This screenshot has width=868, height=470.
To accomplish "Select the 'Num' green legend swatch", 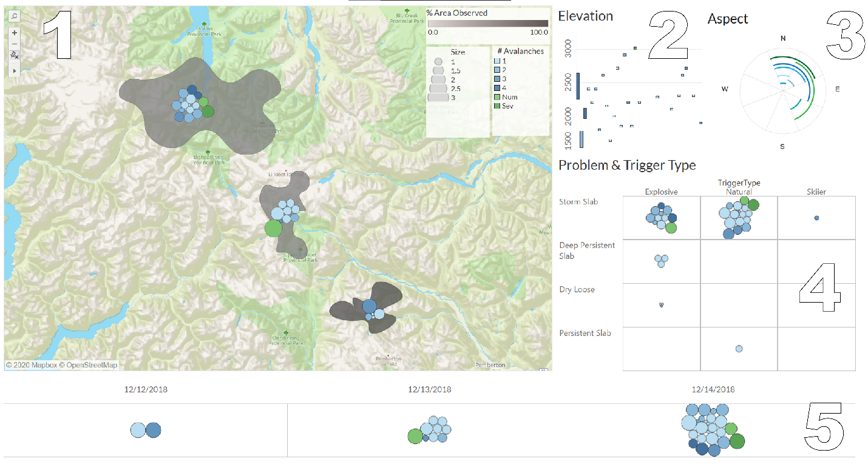I will (x=498, y=96).
